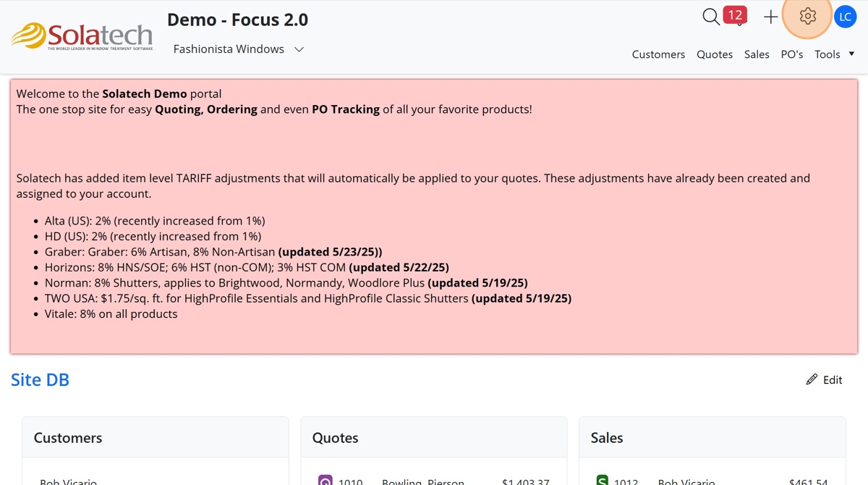This screenshot has width=868, height=485.
Task: Click the pencil icon beside Edit
Action: (812, 380)
